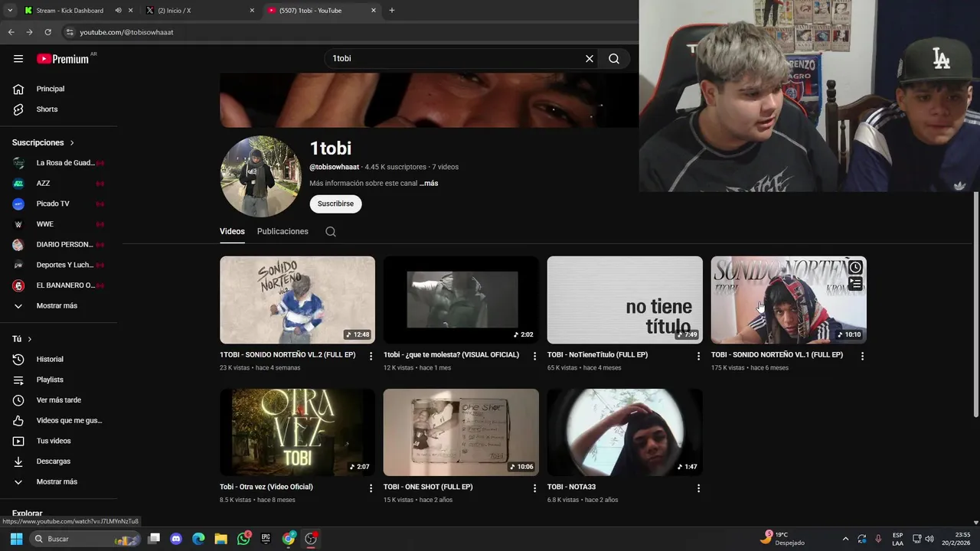
Task: Toggle microphone icon in system tray
Action: point(878,539)
